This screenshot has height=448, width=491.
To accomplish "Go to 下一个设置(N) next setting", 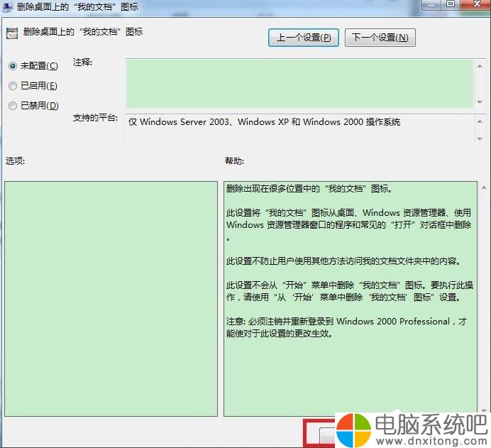I will [x=380, y=38].
